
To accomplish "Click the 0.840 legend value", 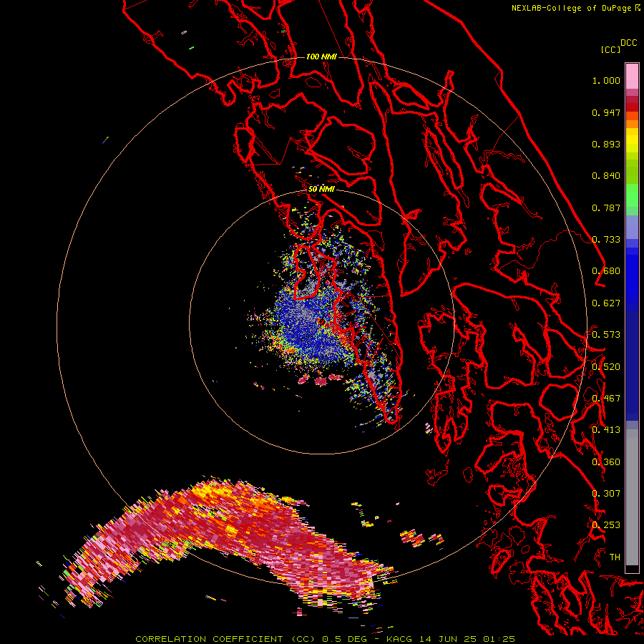I will 606,176.
